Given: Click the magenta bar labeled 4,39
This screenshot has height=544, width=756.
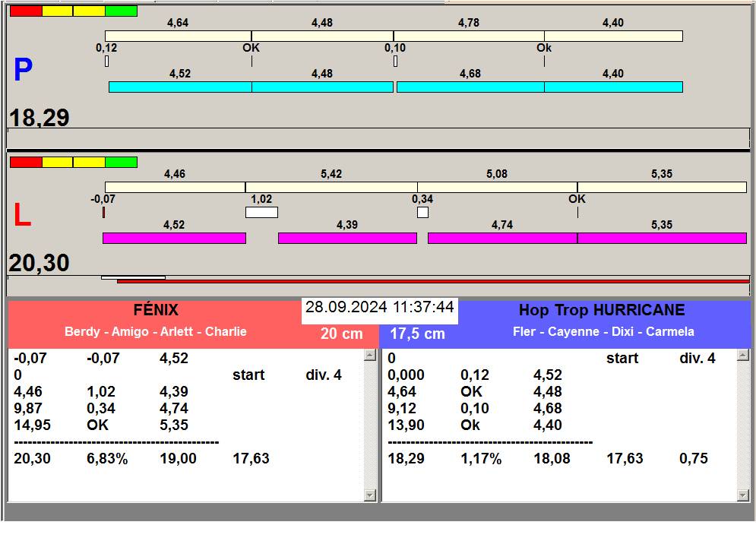Looking at the screenshot, I should pyautogui.click(x=347, y=239).
